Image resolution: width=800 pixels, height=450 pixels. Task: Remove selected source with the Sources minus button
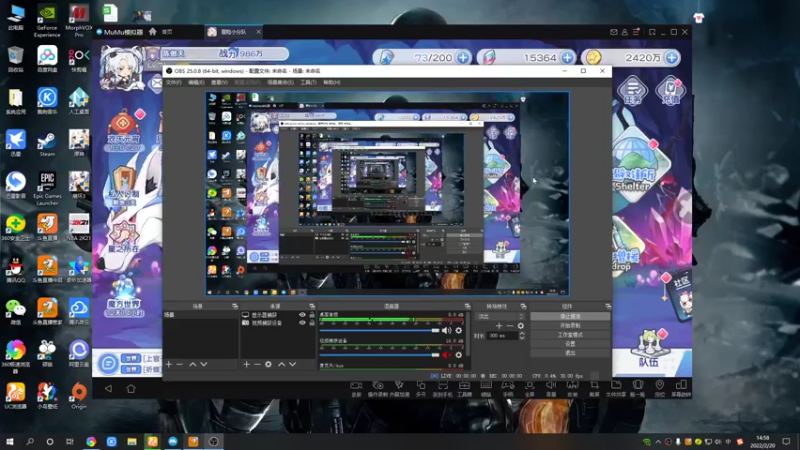(x=257, y=364)
